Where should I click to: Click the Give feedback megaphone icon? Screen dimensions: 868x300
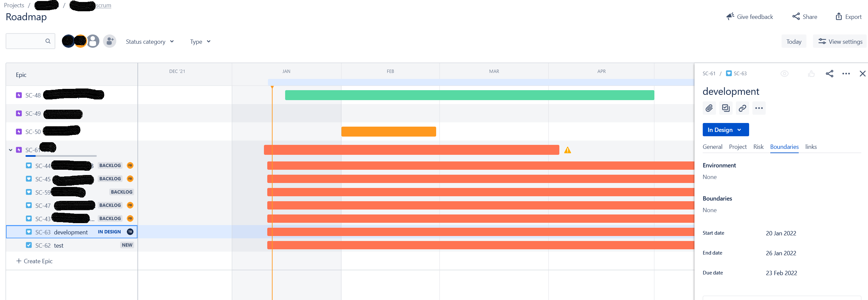(x=730, y=17)
